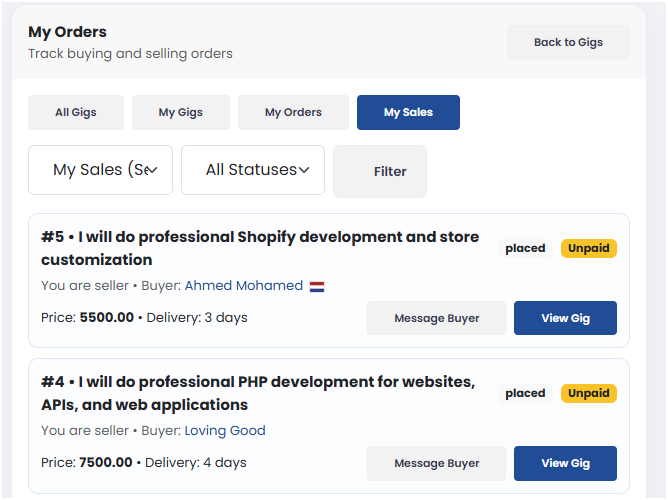Open buyer Loving Good's profile link

point(225,431)
